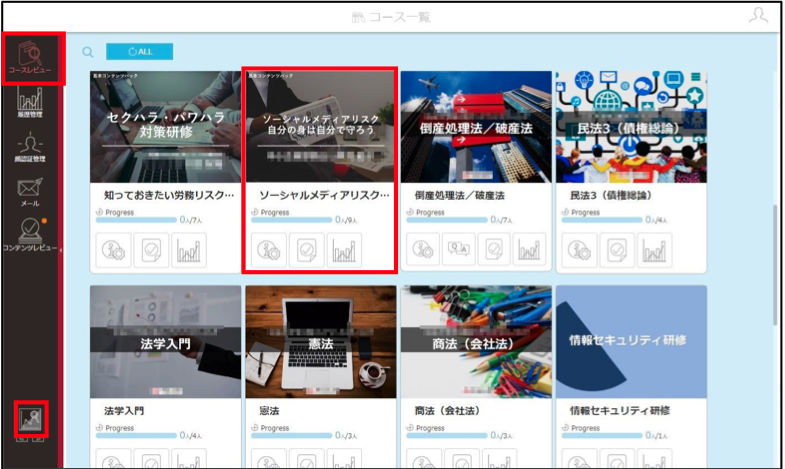Select the セクハラ・パワハラ対策研修 course thumbnail
The width and height of the screenshot is (785, 469).
coord(165,127)
